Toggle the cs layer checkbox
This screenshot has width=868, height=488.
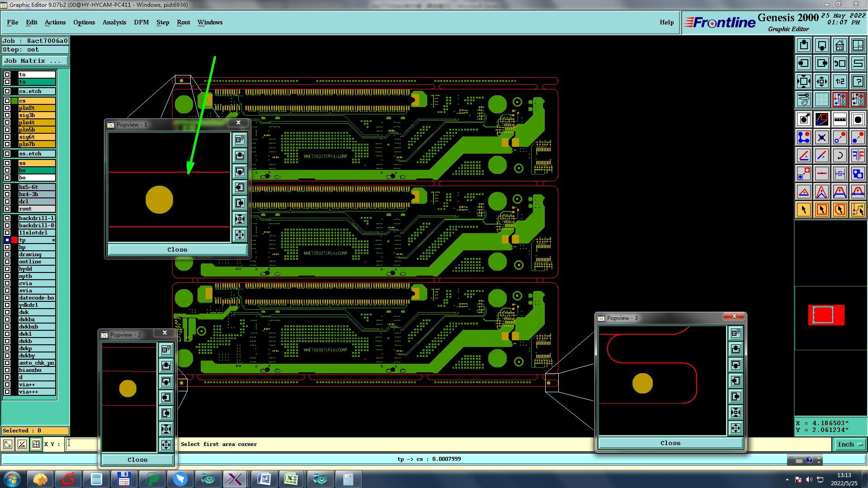[7, 101]
